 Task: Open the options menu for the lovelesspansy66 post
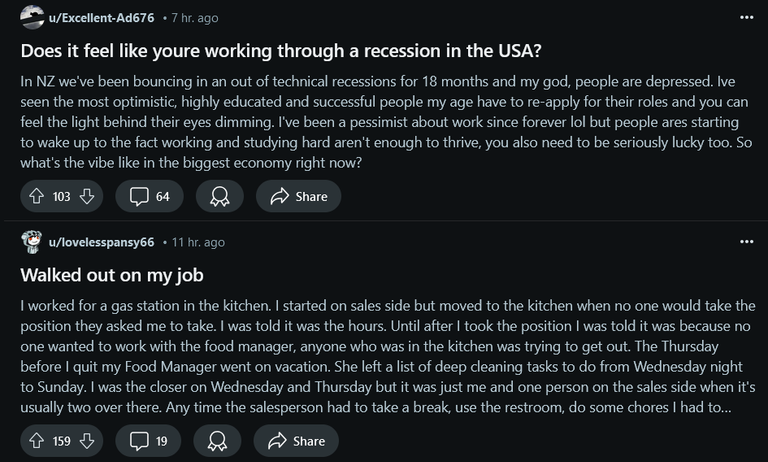746,242
